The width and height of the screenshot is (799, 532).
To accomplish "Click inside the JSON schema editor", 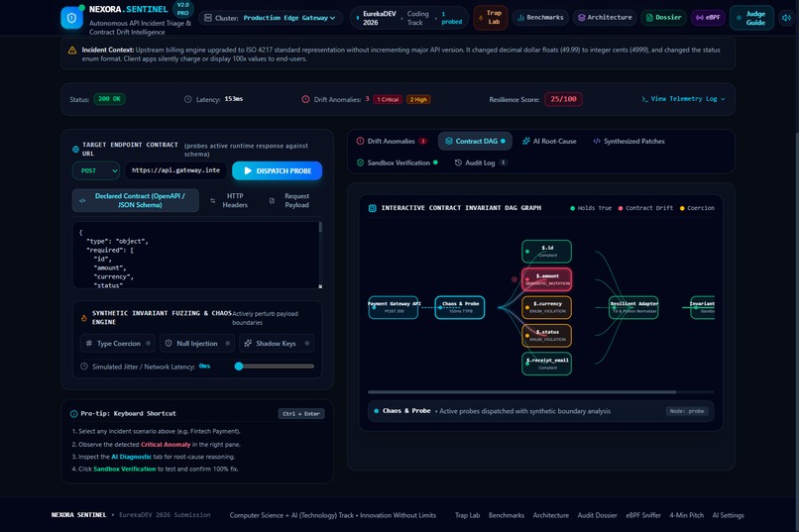I will [195, 255].
